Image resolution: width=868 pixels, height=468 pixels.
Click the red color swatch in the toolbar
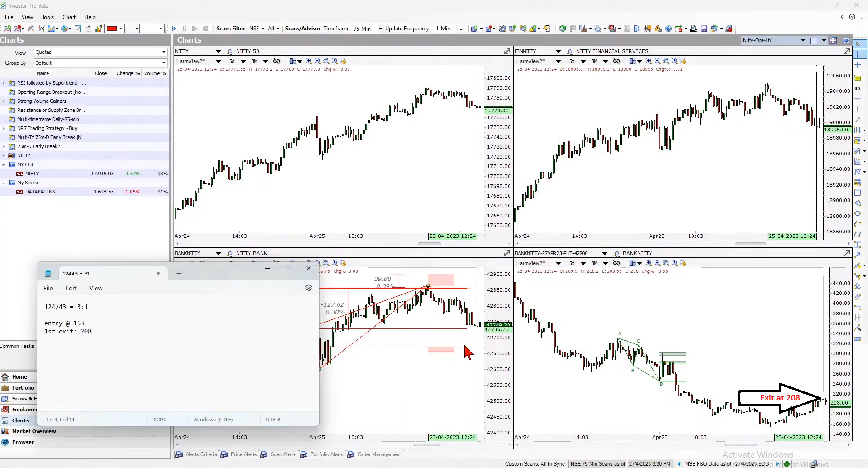[113, 29]
